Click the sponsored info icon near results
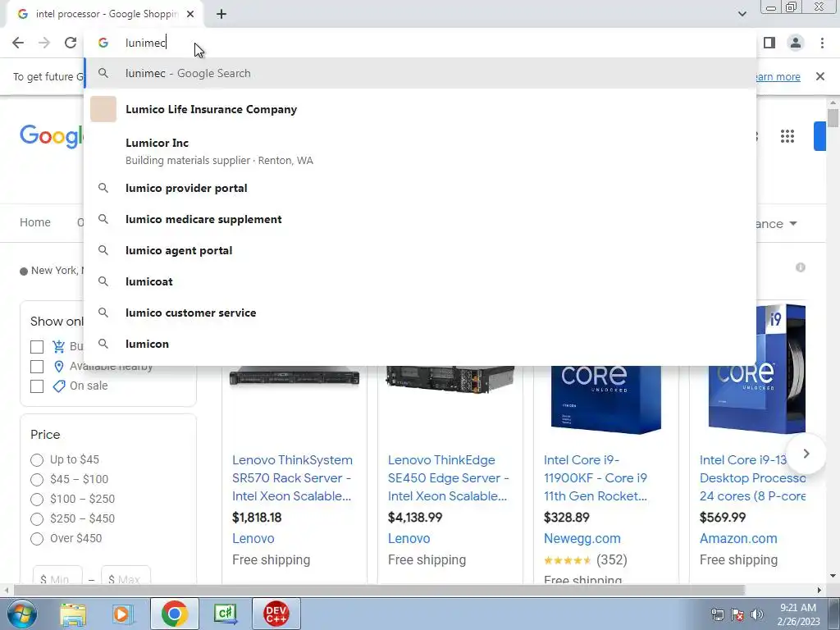Screen dimensions: 840x630 tap(801, 267)
